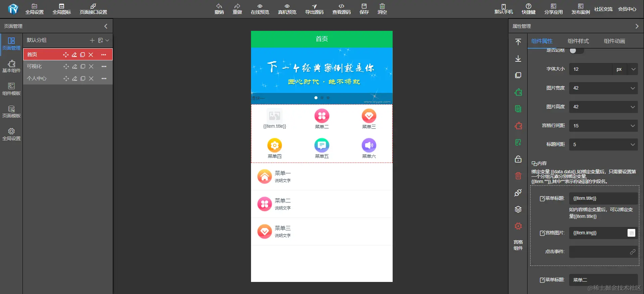The image size is (644, 294).
Task: Click the copy icon for 首页 page
Action: [x=83, y=55]
